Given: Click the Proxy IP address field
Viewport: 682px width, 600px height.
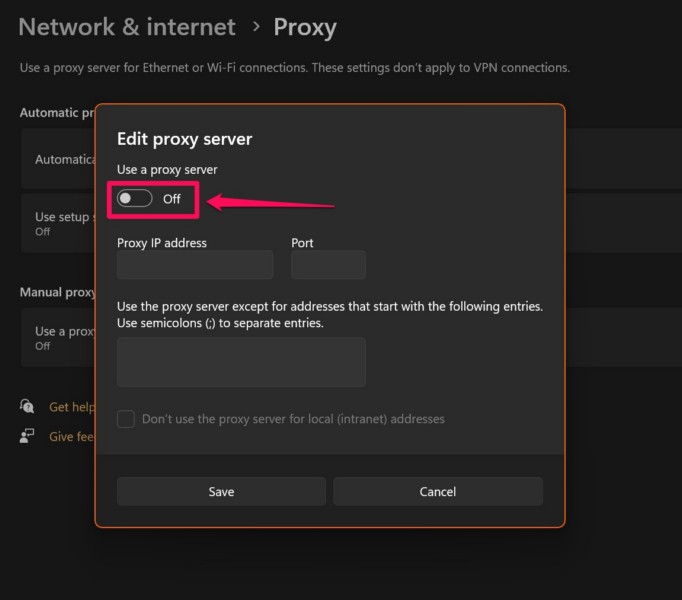Looking at the screenshot, I should tap(195, 265).
